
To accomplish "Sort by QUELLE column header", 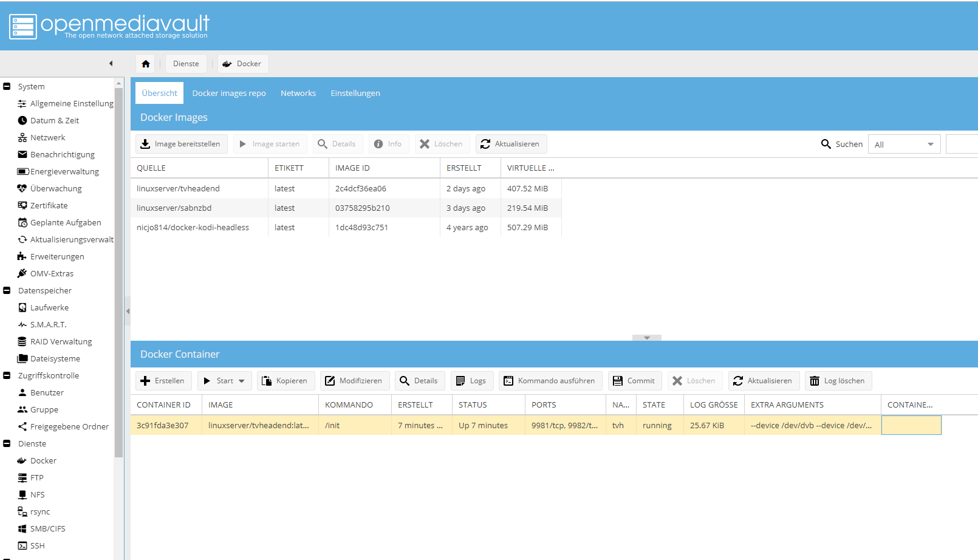I will (x=199, y=168).
